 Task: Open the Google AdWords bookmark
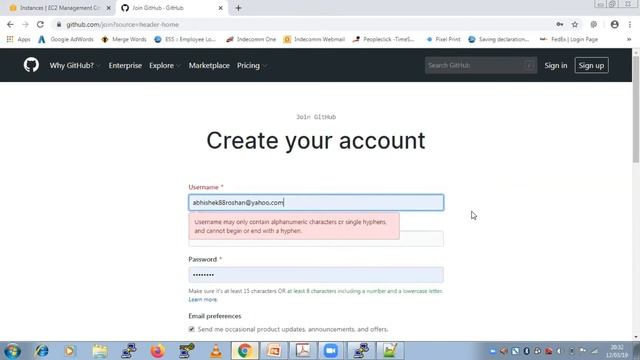pos(66,39)
